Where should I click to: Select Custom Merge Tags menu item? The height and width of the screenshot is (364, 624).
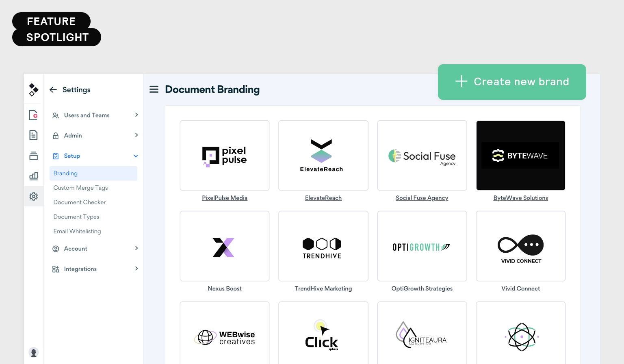pyautogui.click(x=80, y=188)
